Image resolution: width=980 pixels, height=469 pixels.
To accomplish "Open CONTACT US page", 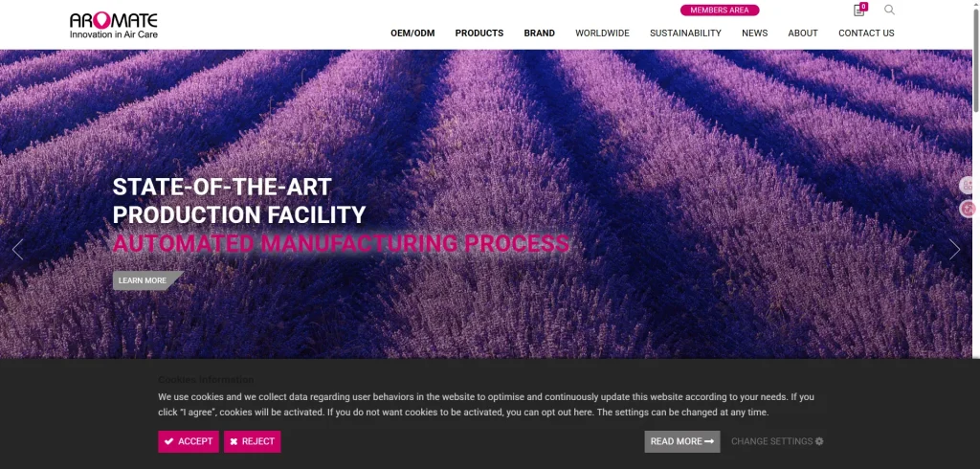I will click(866, 33).
